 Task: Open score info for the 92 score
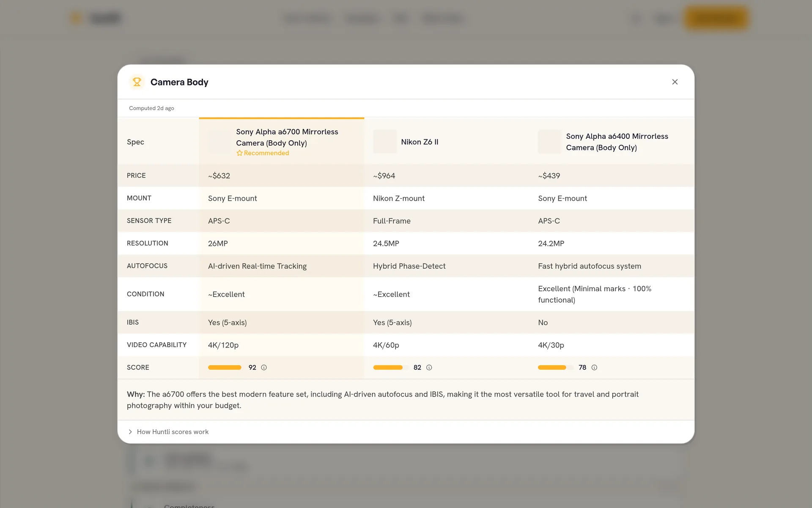pyautogui.click(x=264, y=367)
